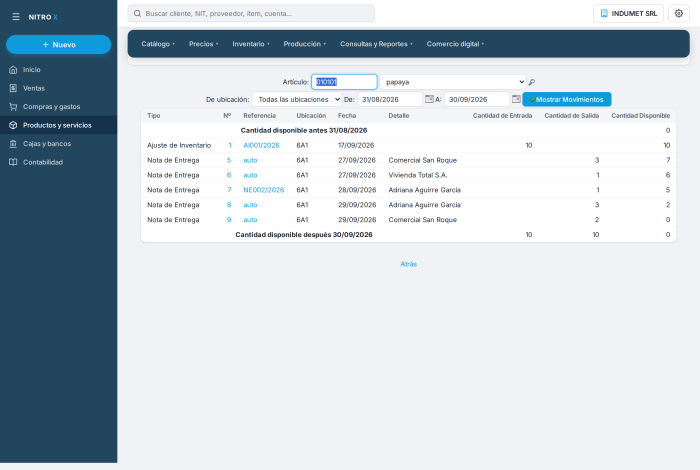The image size is (700, 470).
Task: Click the search icon in search bar
Action: (x=138, y=13)
